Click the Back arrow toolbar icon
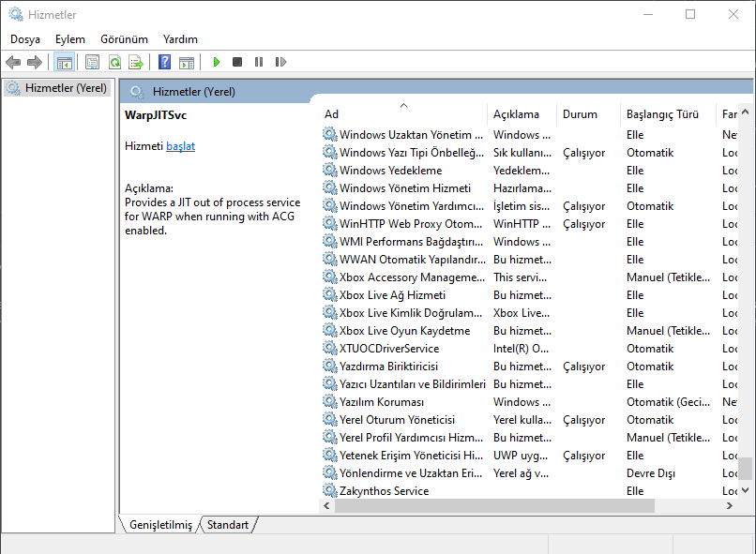The image size is (756, 554). (13, 62)
